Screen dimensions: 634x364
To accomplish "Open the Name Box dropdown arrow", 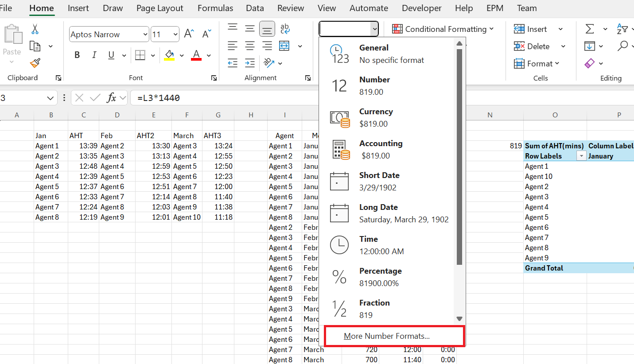I will pyautogui.click(x=50, y=98).
